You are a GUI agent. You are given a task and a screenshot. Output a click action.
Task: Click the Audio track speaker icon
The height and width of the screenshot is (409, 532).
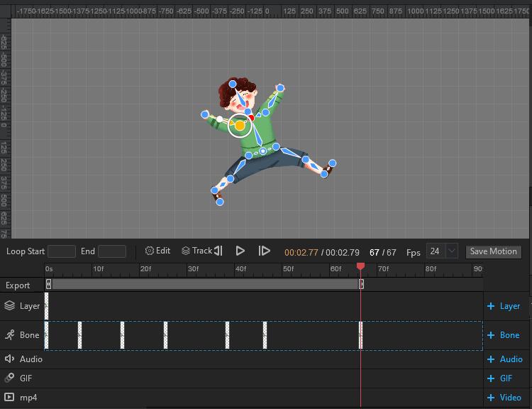click(10, 359)
